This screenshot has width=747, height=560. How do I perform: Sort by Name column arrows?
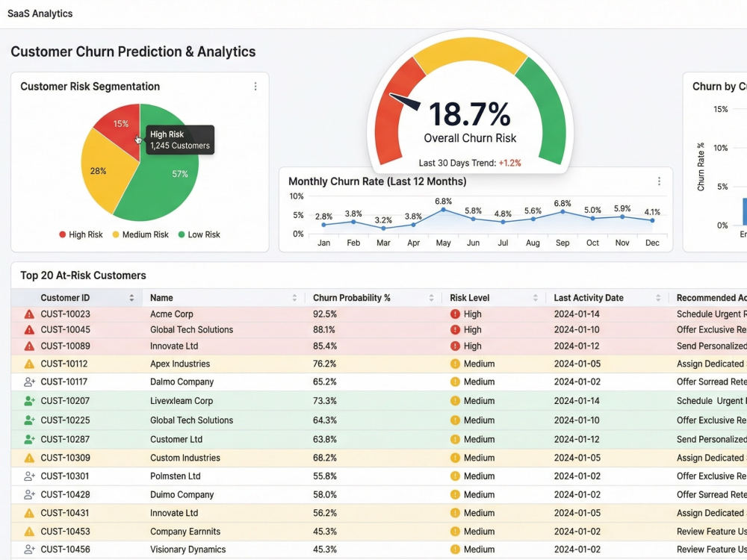tap(294, 298)
